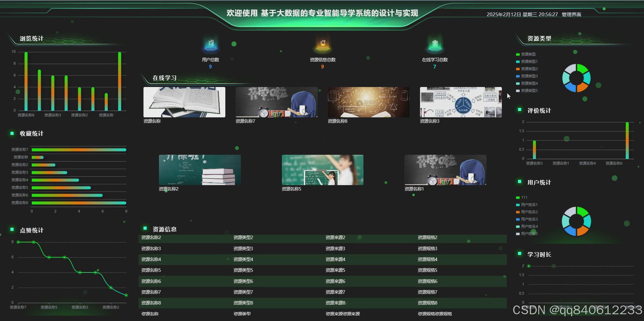
Task: Click the 资源信息 section heading
Action: coord(165,230)
